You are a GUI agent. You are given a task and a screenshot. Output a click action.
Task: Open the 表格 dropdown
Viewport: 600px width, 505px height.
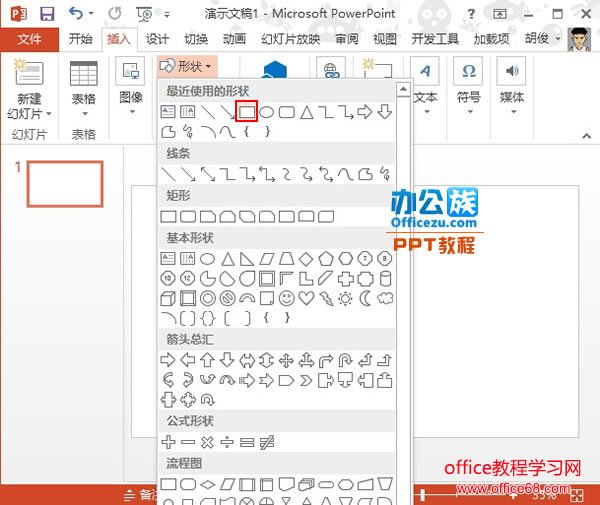(83, 90)
